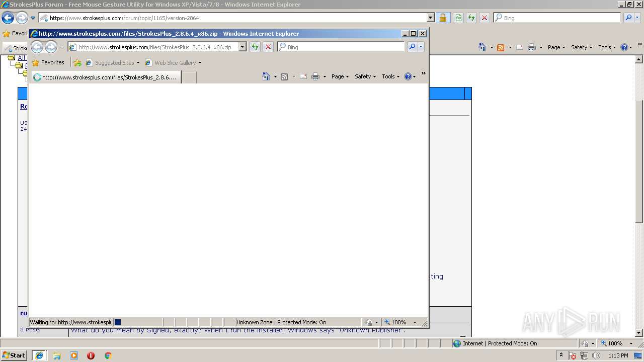Image resolution: width=644 pixels, height=362 pixels.
Task: Open address dropdown in background forum window
Action: tap(430, 18)
